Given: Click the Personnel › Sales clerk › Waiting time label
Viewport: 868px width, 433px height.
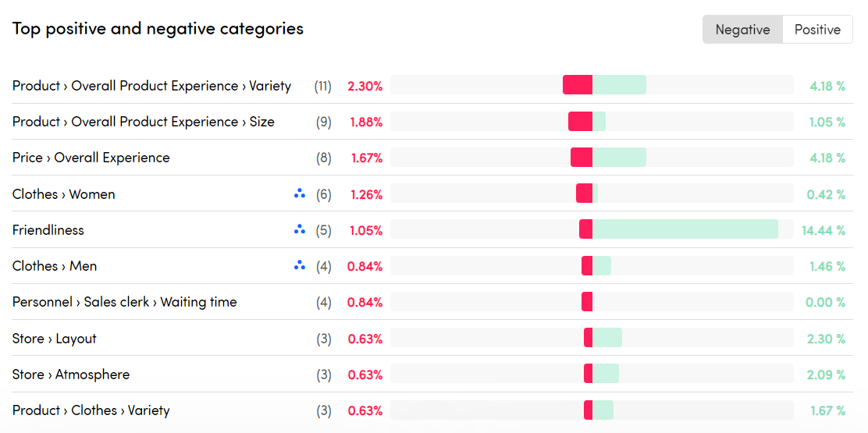Looking at the screenshot, I should (x=124, y=302).
